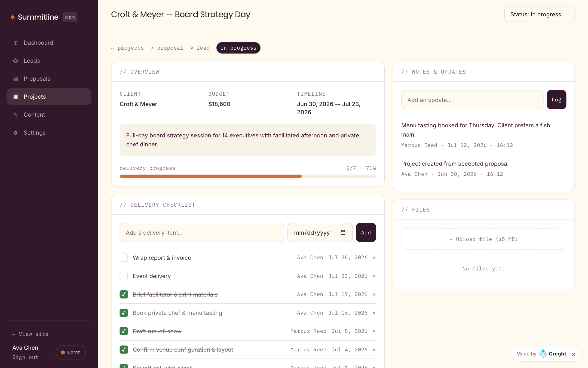Go to Leads section
Image resolution: width=588 pixels, height=368 pixels.
pyautogui.click(x=49, y=61)
